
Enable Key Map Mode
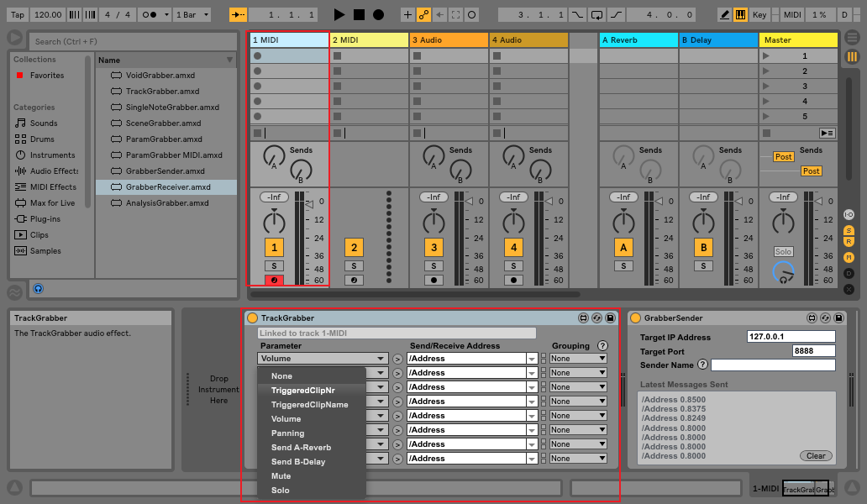(759, 15)
